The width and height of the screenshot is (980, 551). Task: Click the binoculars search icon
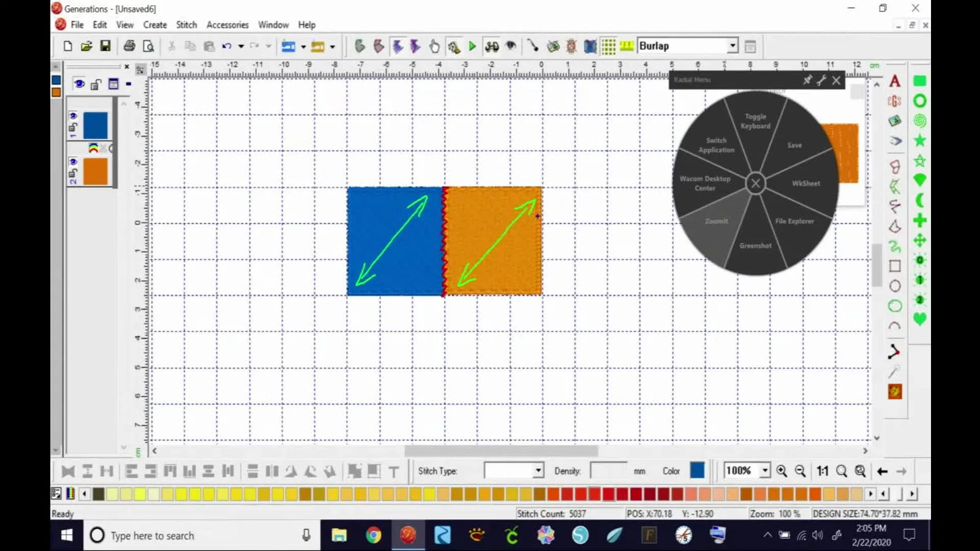click(491, 46)
